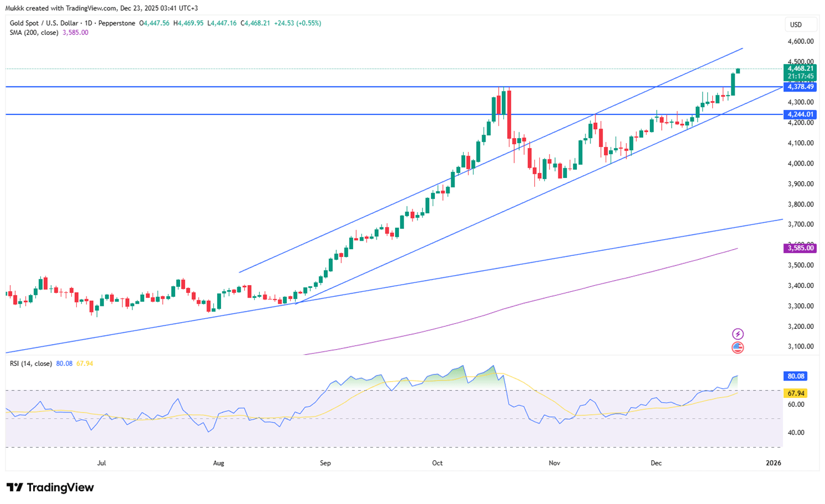Screen dimensions: 825x504
Task: Click the 1D timeframe in chart title
Action: (89, 23)
